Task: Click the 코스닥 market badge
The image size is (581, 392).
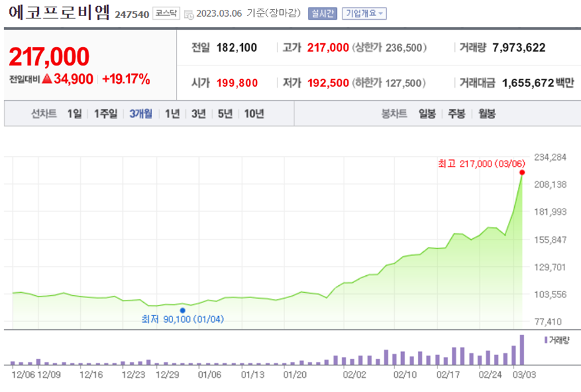Action: click(166, 14)
